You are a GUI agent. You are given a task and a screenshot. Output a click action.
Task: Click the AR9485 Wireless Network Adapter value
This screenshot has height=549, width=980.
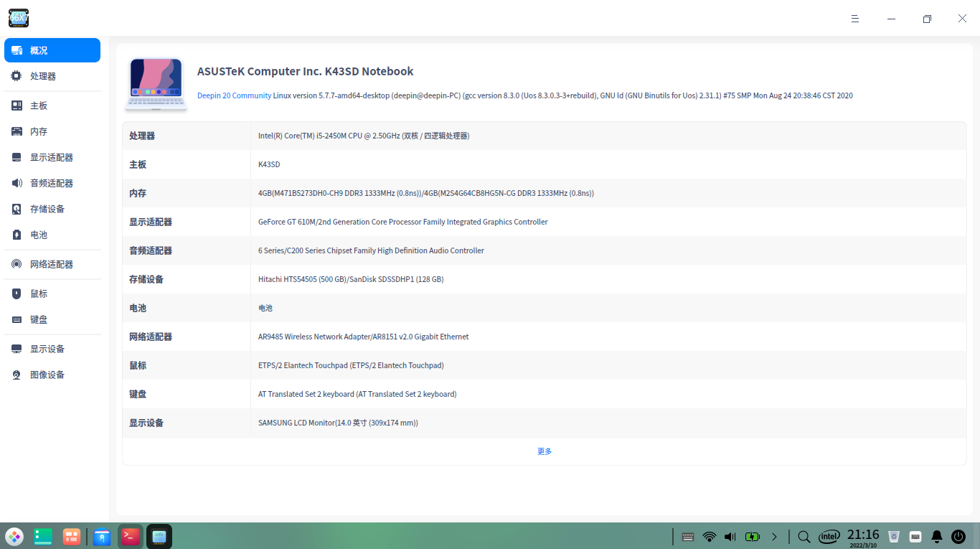(x=364, y=337)
